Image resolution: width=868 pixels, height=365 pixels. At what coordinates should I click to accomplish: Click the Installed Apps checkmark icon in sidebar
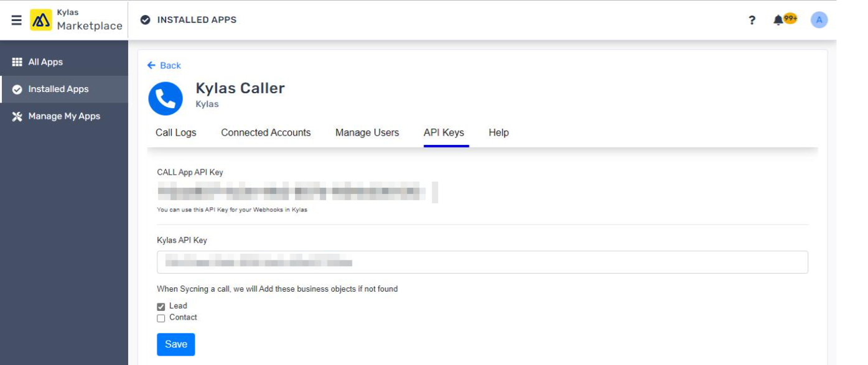coord(17,90)
